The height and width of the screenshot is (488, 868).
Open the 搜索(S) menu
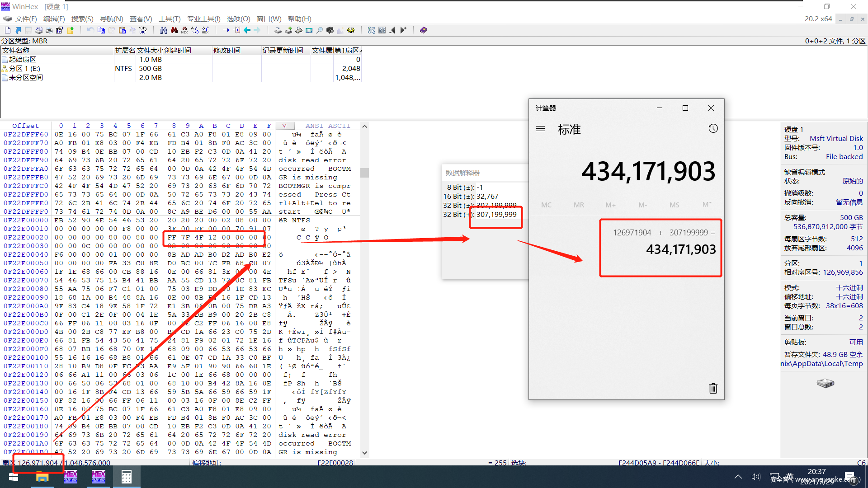(82, 19)
